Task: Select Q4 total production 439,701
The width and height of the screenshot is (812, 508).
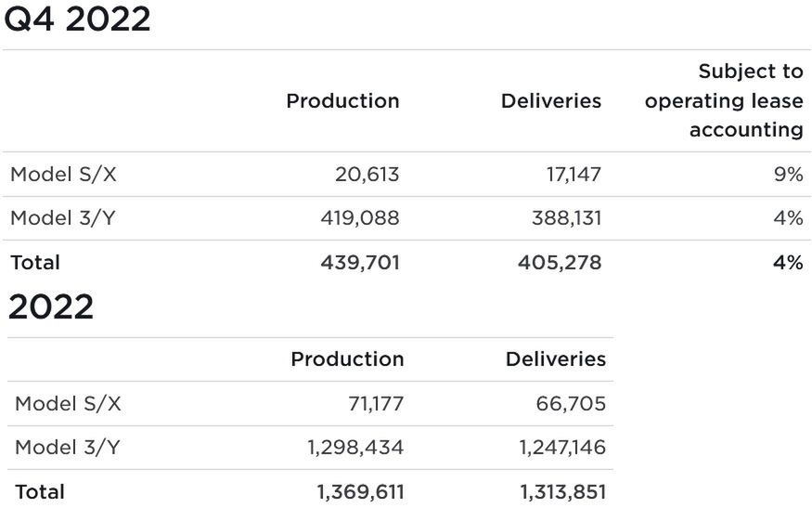Action: 362,263
